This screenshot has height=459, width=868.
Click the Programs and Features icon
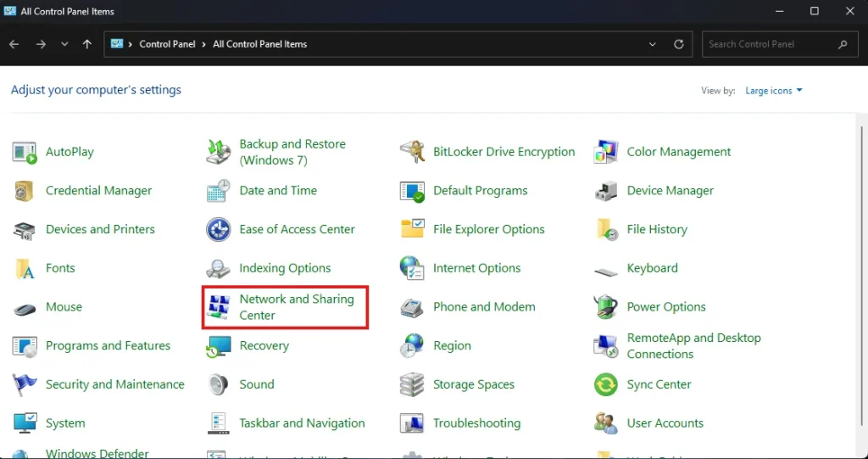[x=25, y=346]
